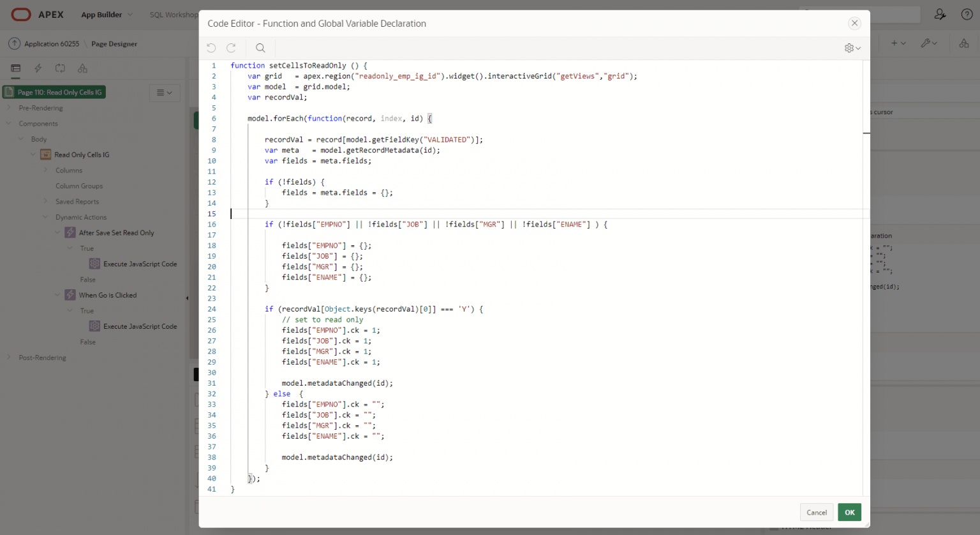Viewport: 980px width, 535px height.
Task: Open the code editor settings gear
Action: (x=850, y=47)
